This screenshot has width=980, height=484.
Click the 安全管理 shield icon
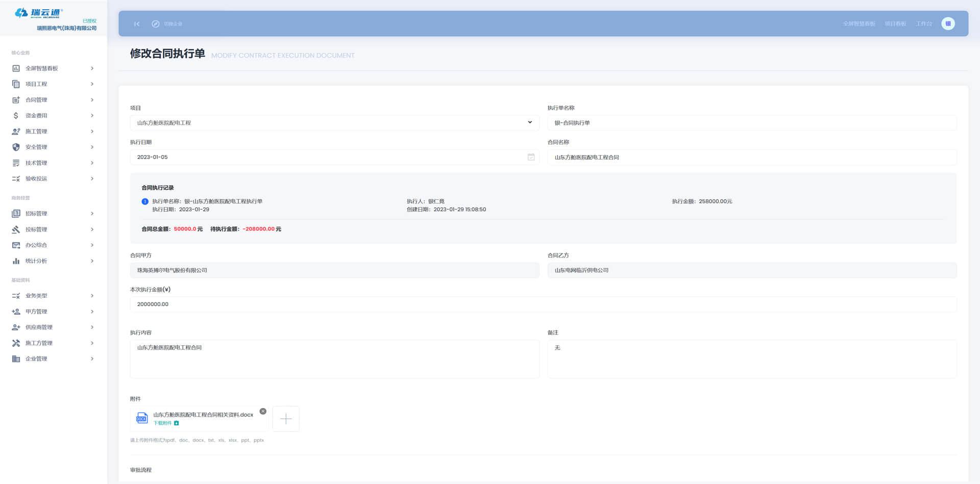[16, 147]
